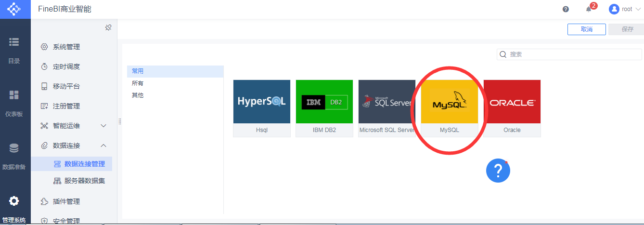Open the 数据准备 data preparation section

14,156
